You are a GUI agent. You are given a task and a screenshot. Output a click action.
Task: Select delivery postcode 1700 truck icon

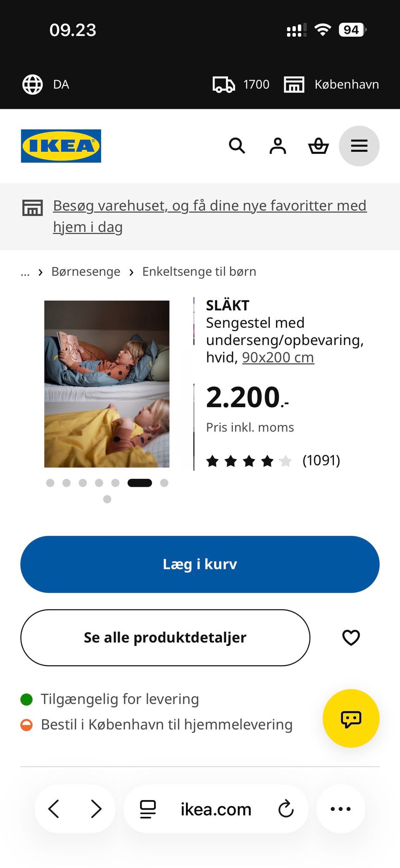241,85
